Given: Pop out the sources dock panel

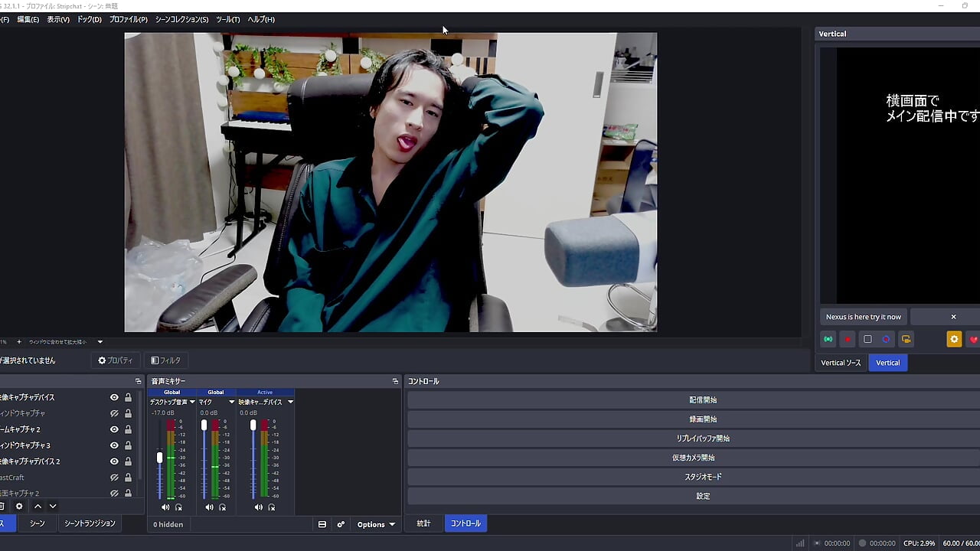Looking at the screenshot, I should [139, 381].
